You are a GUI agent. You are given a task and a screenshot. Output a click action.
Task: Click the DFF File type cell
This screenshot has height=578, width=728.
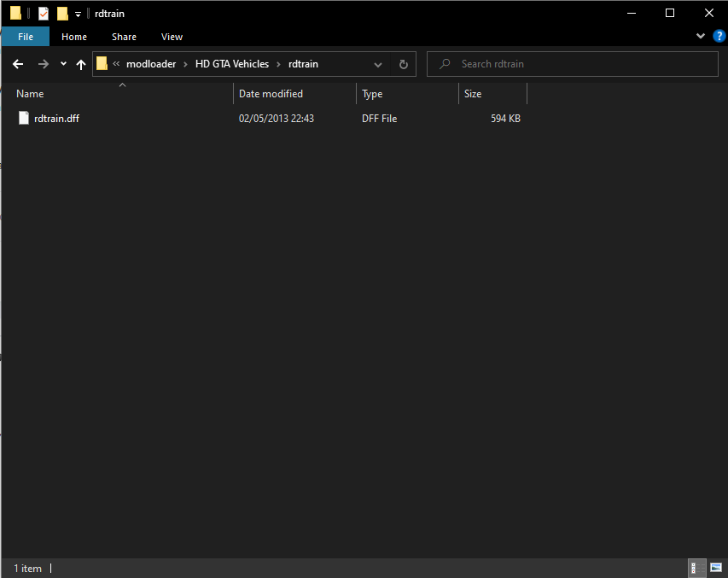(379, 119)
